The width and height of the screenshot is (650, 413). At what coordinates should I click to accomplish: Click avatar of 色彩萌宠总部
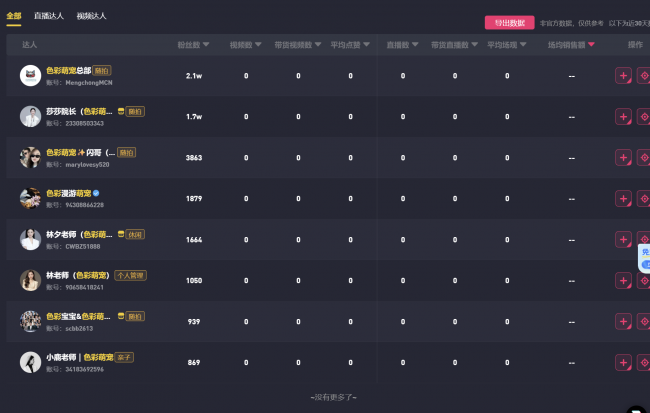pyautogui.click(x=30, y=75)
